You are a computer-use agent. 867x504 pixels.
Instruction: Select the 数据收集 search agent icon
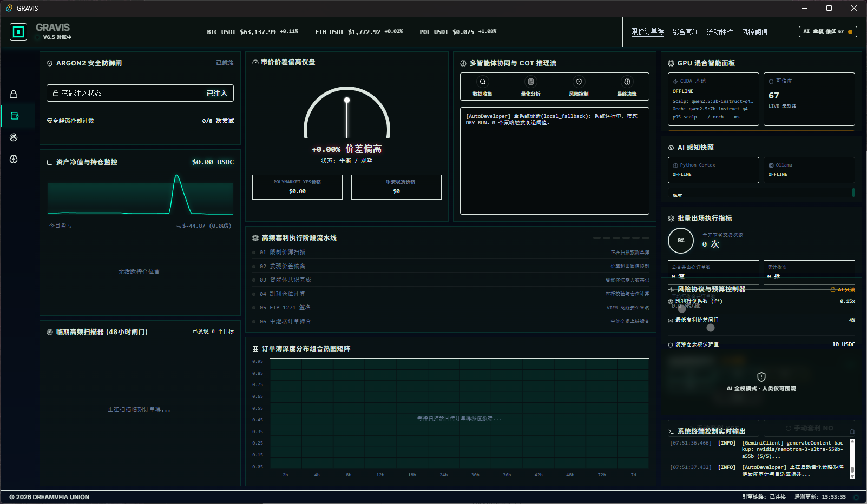click(482, 82)
